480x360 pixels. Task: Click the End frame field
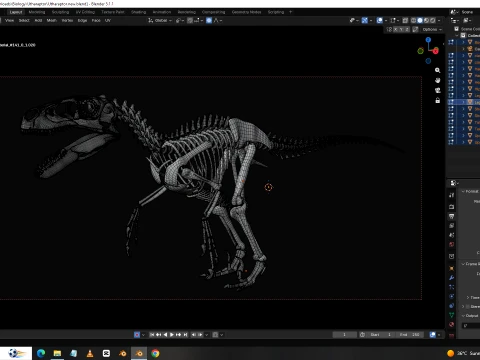(410, 335)
